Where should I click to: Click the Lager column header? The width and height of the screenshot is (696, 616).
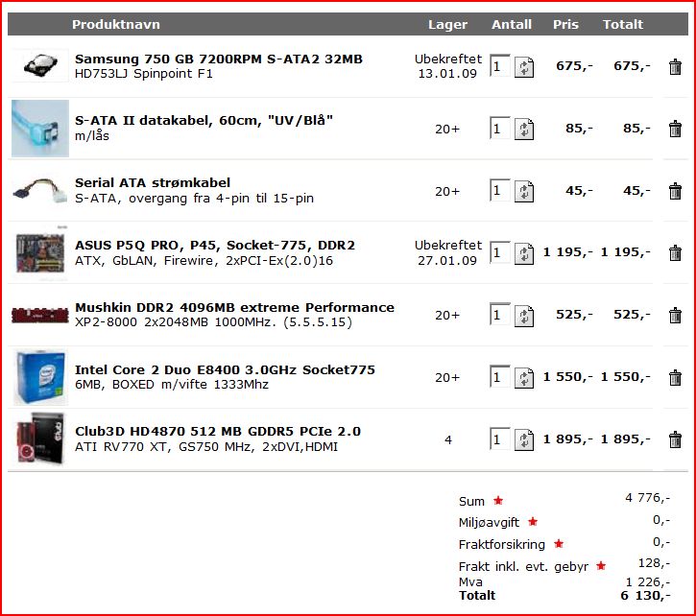tap(447, 24)
